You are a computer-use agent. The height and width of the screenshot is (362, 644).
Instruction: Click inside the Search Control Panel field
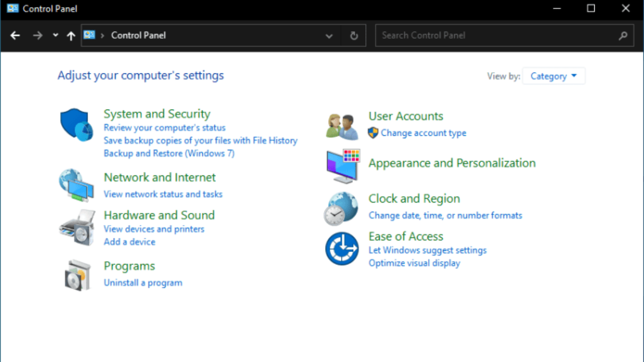(496, 36)
